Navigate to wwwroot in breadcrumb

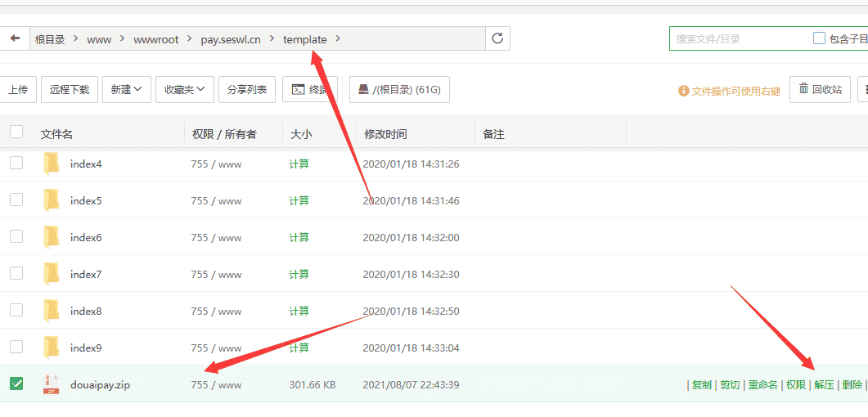[156, 39]
